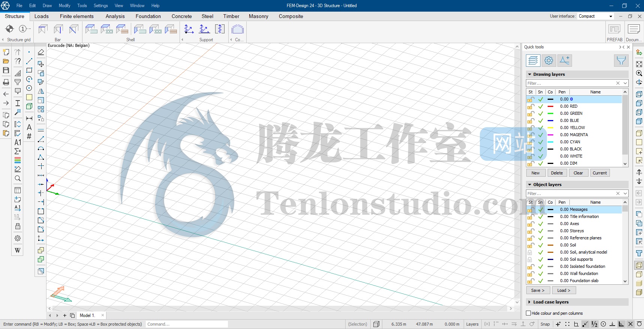
Task: Toggle visibility check of RED drawing layer
Action: (x=541, y=107)
